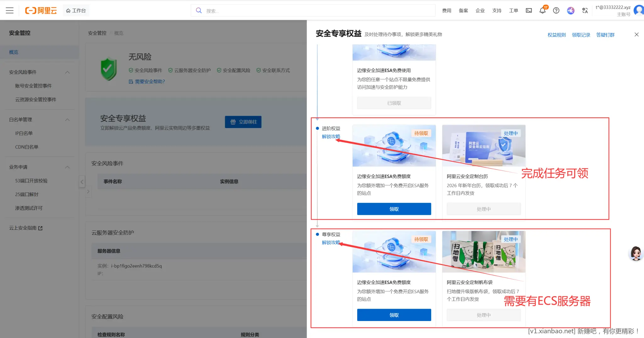Switch language using the 中/A icon

click(x=585, y=10)
